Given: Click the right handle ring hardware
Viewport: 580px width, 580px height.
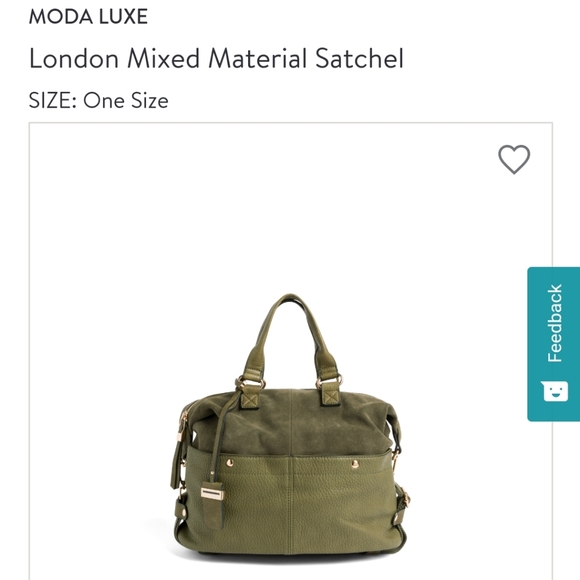Looking at the screenshot, I should click(x=329, y=382).
